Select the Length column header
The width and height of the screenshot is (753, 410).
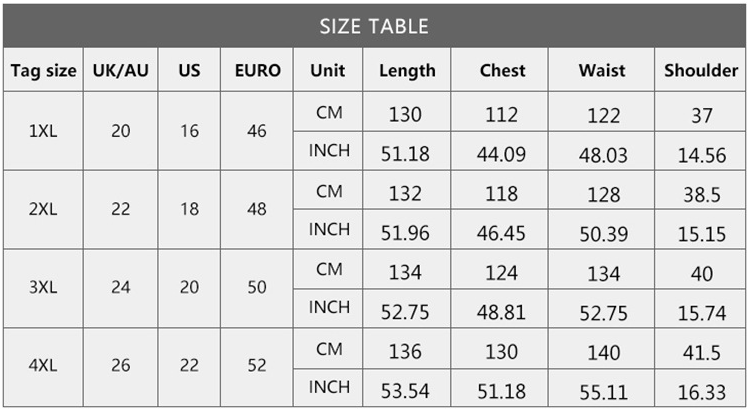[x=407, y=71]
